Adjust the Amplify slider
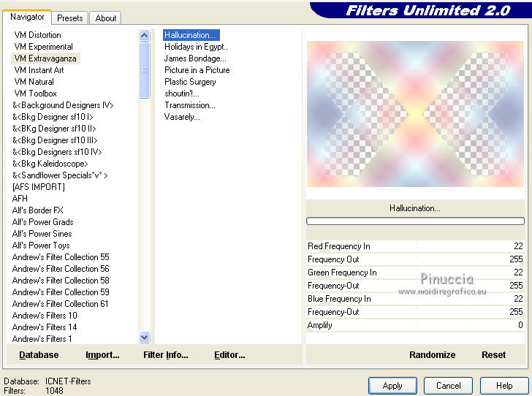Image resolution: width=532 pixels, height=396 pixels. [x=415, y=325]
